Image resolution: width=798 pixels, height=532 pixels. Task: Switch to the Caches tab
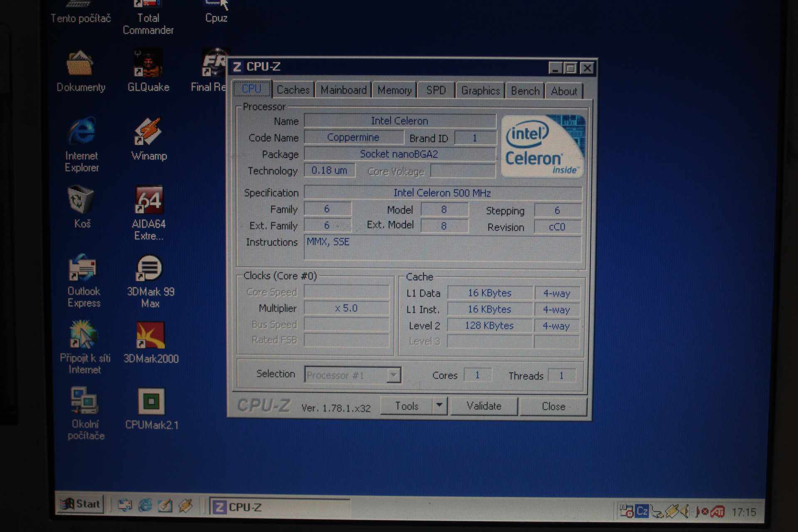coord(293,90)
